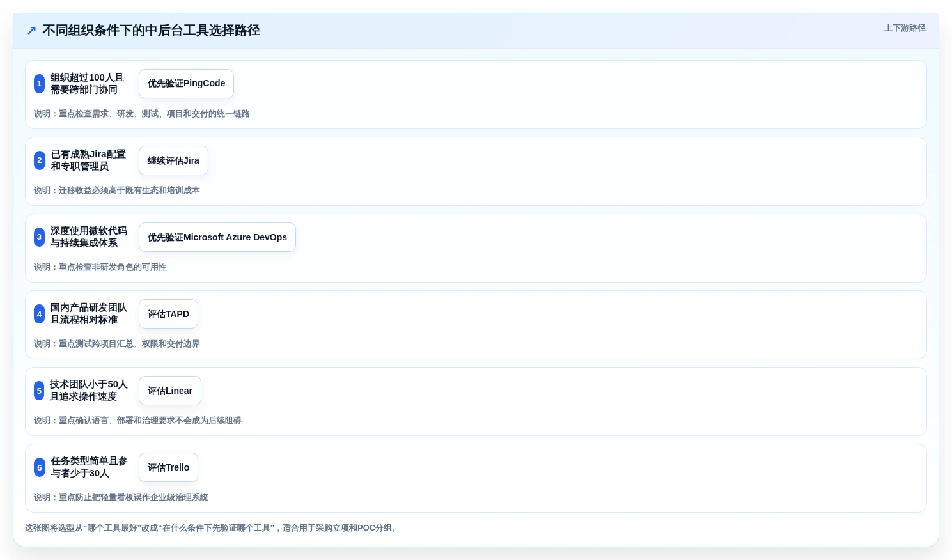Click condition text 技术团队小于50人且追求操作速度

(89, 391)
